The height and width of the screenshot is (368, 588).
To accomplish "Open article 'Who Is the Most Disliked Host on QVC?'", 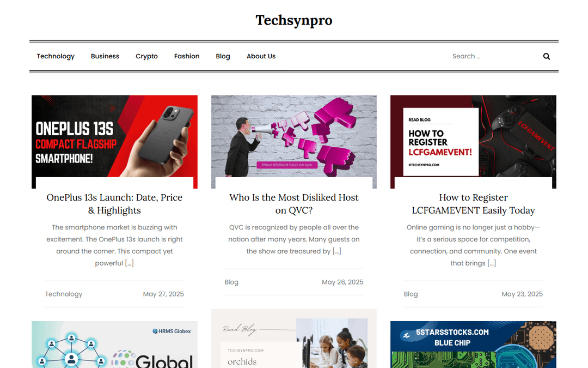I will (x=294, y=204).
